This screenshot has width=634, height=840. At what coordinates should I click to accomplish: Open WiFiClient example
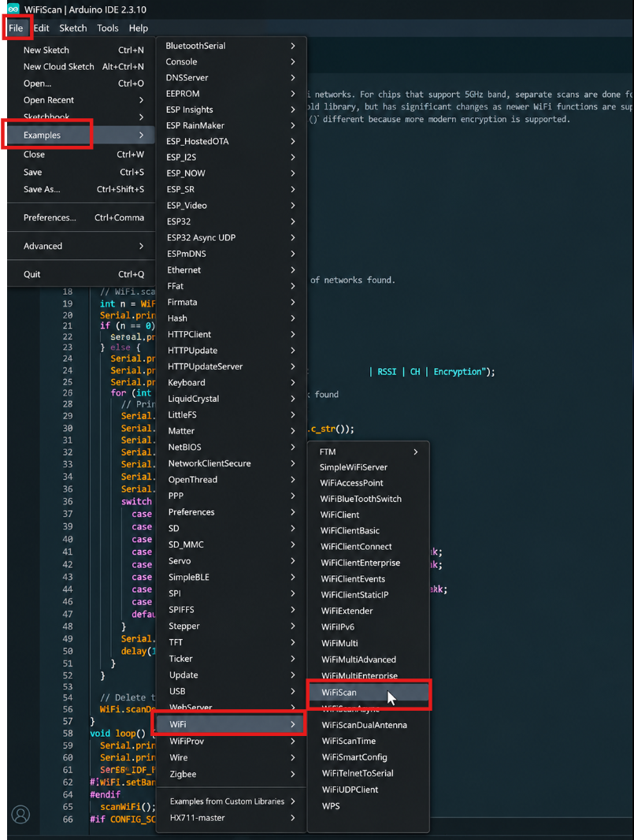click(x=369, y=515)
